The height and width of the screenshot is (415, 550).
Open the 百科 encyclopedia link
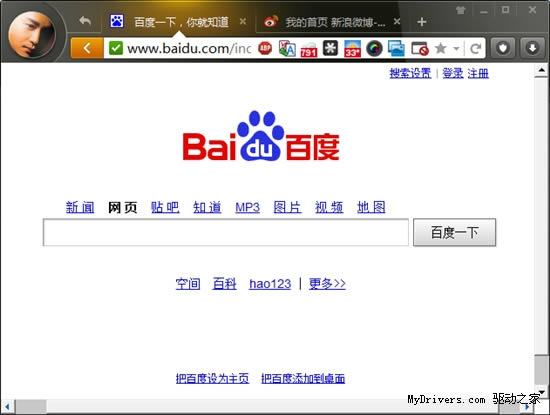(x=224, y=283)
